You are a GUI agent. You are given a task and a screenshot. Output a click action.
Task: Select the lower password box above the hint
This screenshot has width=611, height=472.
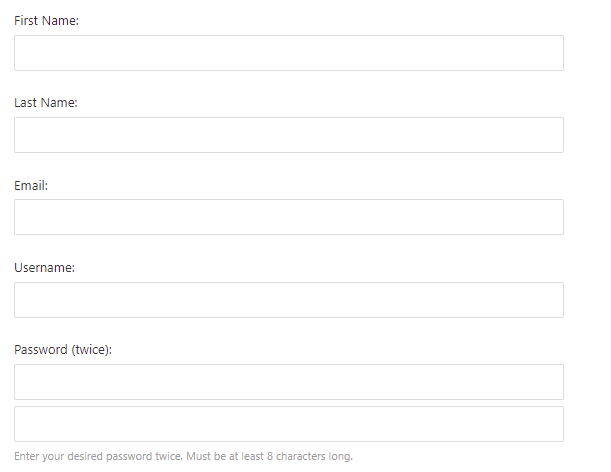tap(288, 424)
